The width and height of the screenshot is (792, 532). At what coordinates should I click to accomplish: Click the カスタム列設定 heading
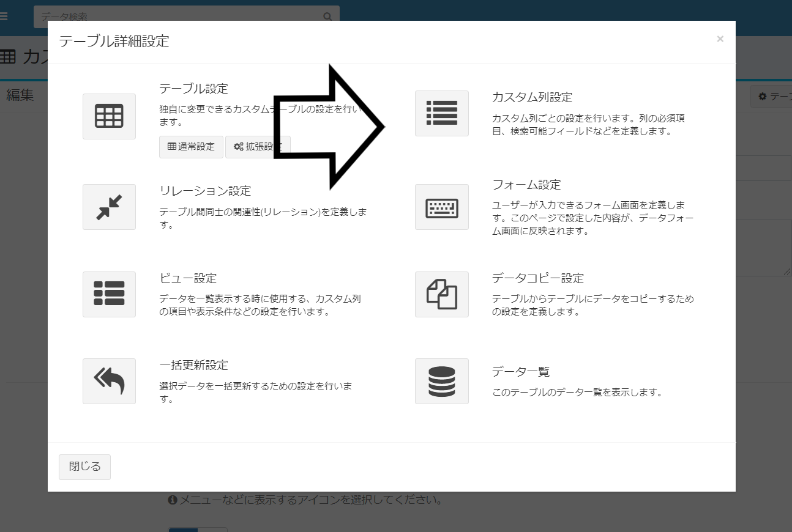point(532,97)
